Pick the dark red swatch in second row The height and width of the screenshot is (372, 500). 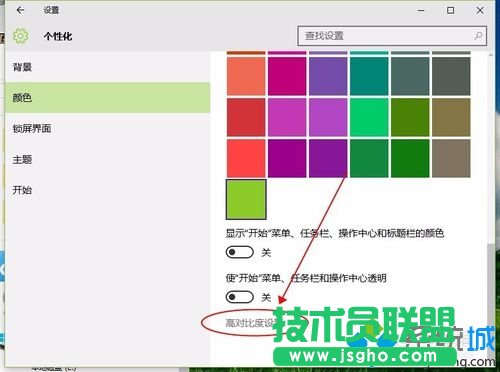tap(246, 117)
